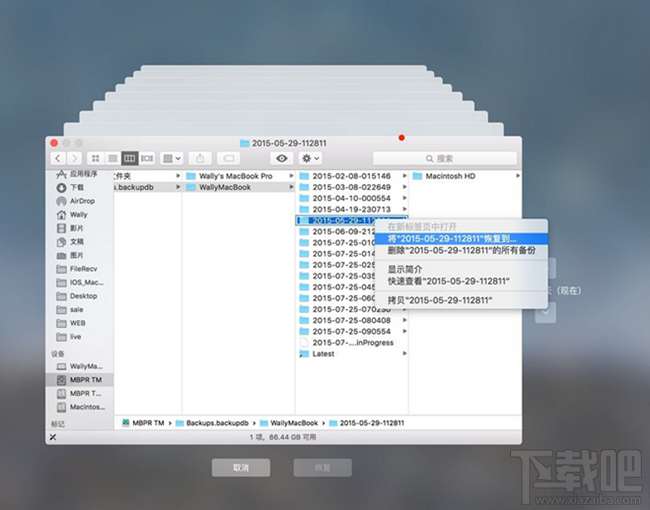Select the column view button
Image resolution: width=650 pixels, height=510 pixels.
[x=129, y=158]
